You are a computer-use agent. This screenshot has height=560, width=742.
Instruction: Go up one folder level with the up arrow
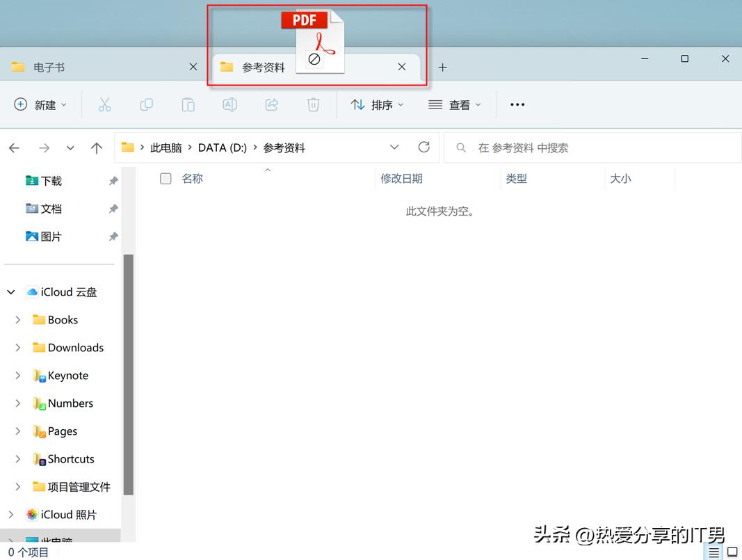(x=97, y=147)
